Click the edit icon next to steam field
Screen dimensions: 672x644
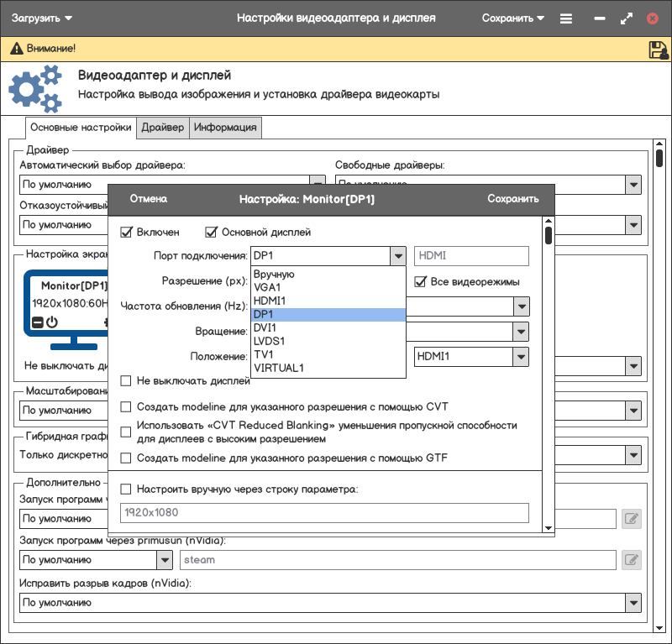(x=632, y=559)
